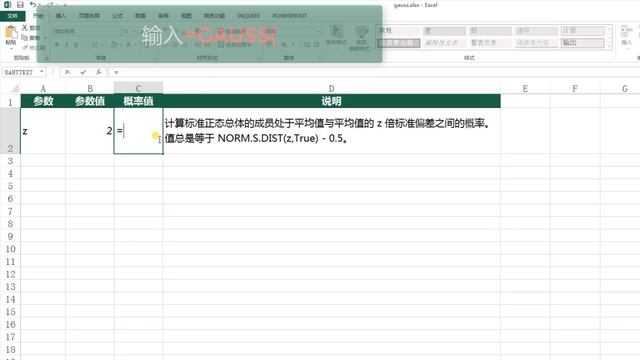Image resolution: width=640 pixels, height=360 pixels.
Task: Switch to the Home (开始) tab
Action: click(38, 16)
